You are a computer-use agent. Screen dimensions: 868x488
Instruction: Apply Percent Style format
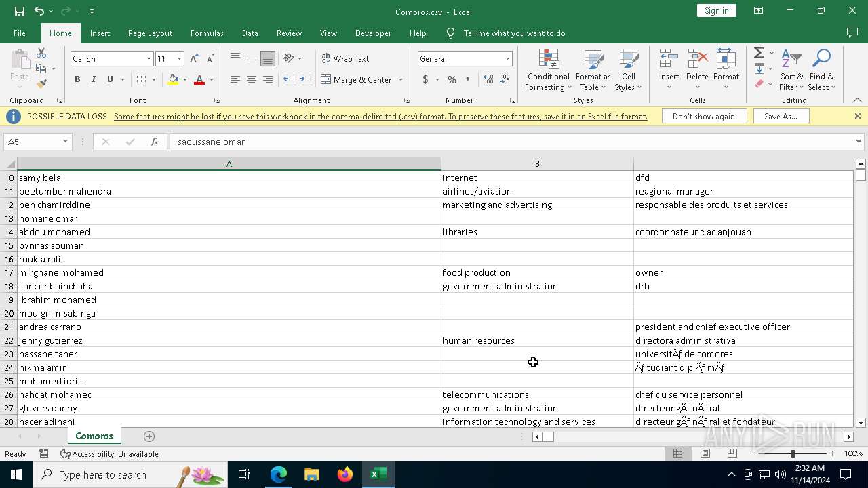452,79
